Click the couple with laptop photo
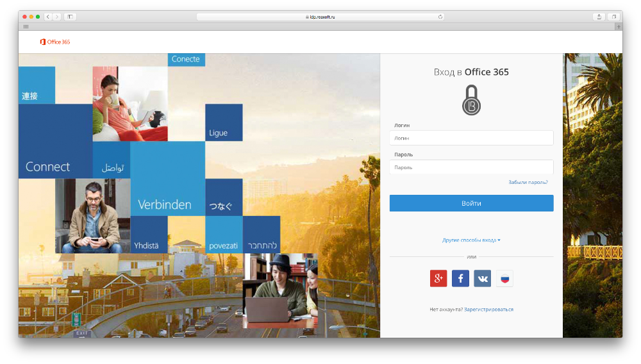641x364 pixels. (x=280, y=291)
